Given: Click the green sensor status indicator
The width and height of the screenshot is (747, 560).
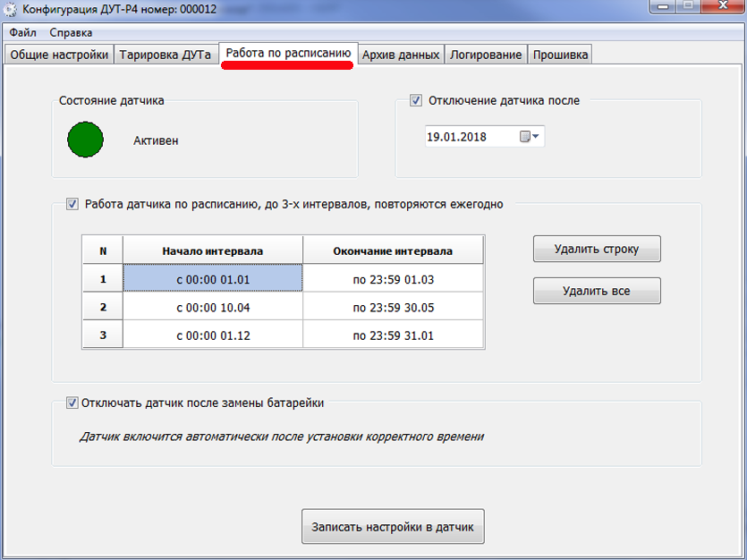Looking at the screenshot, I should 85,140.
